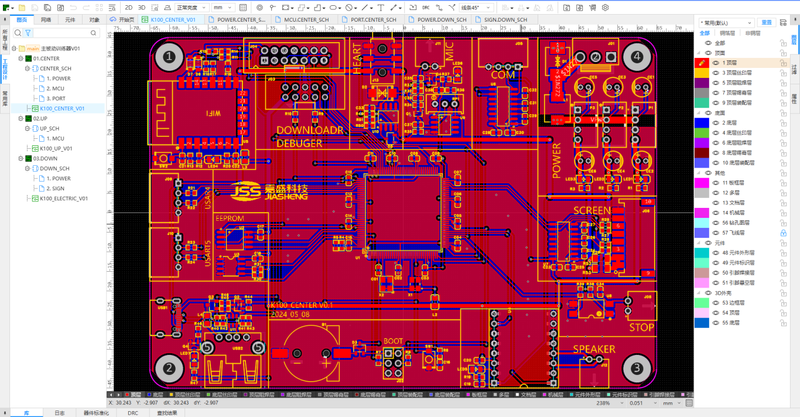Click the save-all icon in toolbar

[47, 8]
